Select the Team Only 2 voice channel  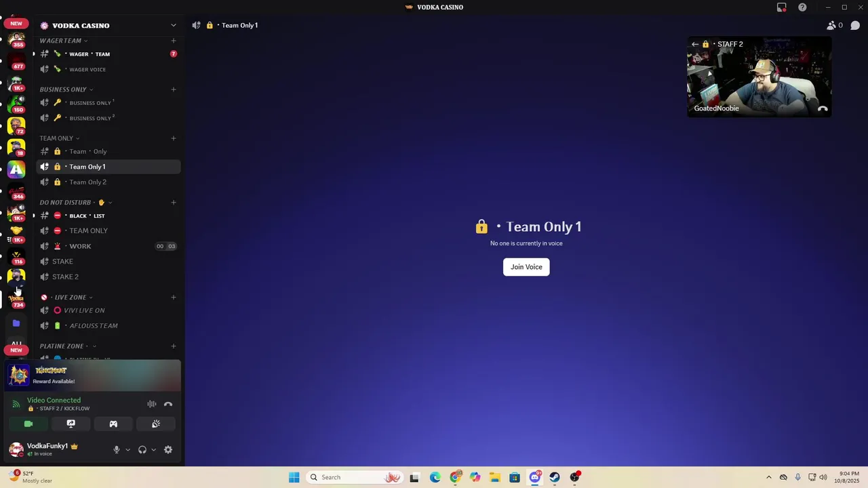click(x=108, y=182)
